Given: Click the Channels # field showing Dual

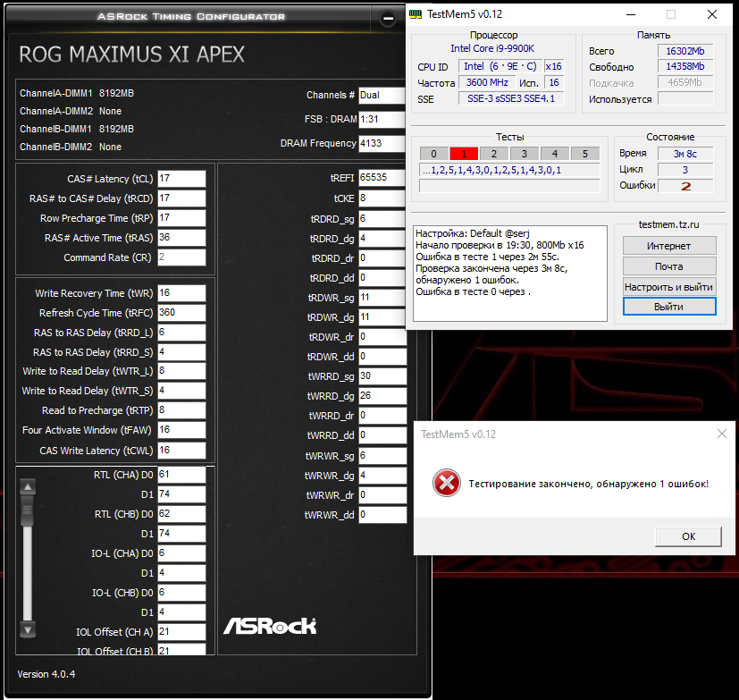Looking at the screenshot, I should point(382,96).
